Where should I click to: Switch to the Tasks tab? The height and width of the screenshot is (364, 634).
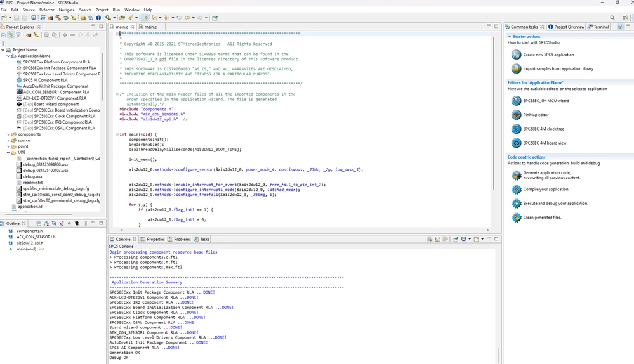click(x=201, y=239)
